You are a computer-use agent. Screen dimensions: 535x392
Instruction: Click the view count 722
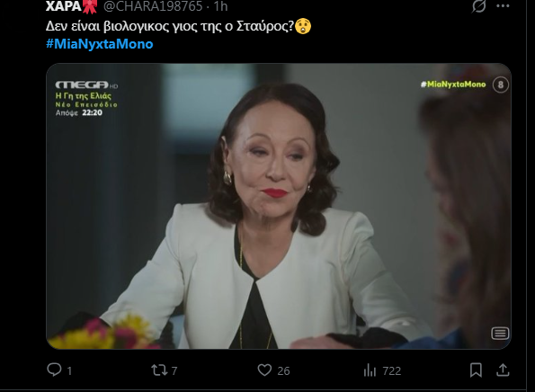(392, 370)
